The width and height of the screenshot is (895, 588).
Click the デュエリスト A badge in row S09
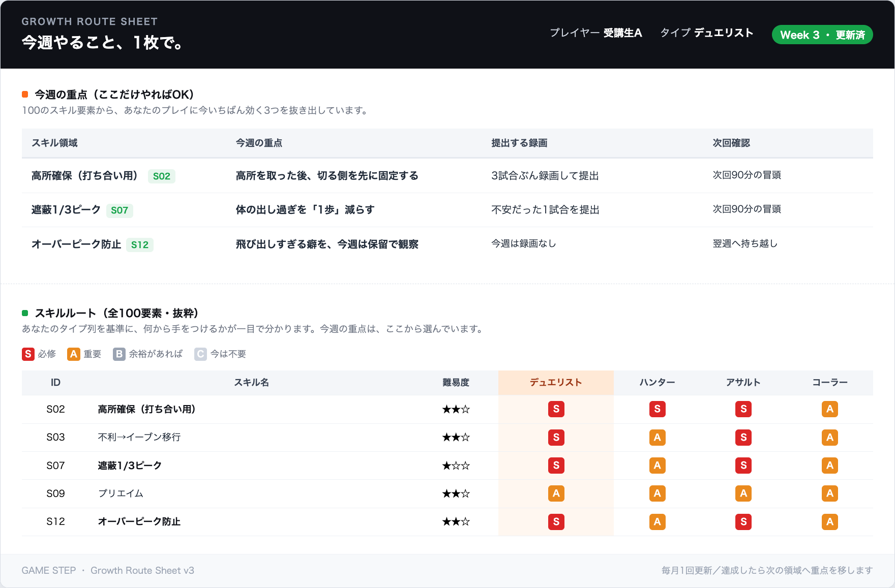[x=556, y=493]
